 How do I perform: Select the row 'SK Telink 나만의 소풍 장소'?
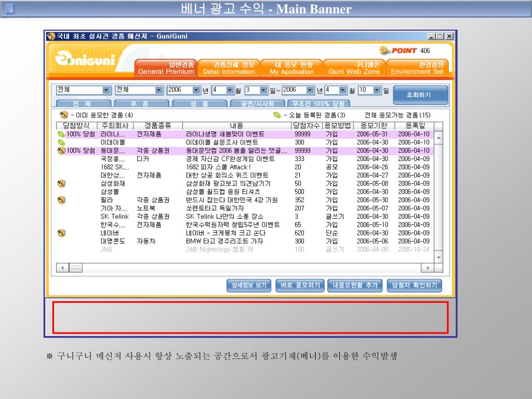tap(245, 217)
